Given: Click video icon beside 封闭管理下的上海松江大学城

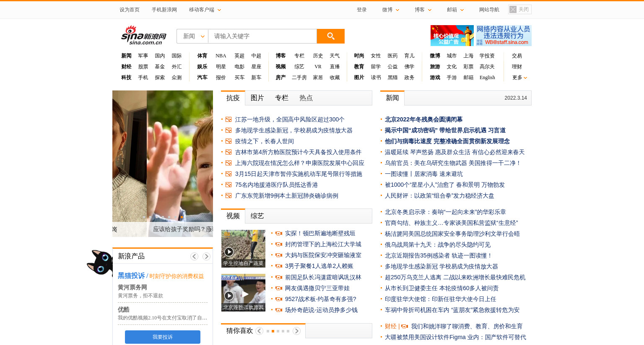Looking at the screenshot, I should (x=279, y=244).
